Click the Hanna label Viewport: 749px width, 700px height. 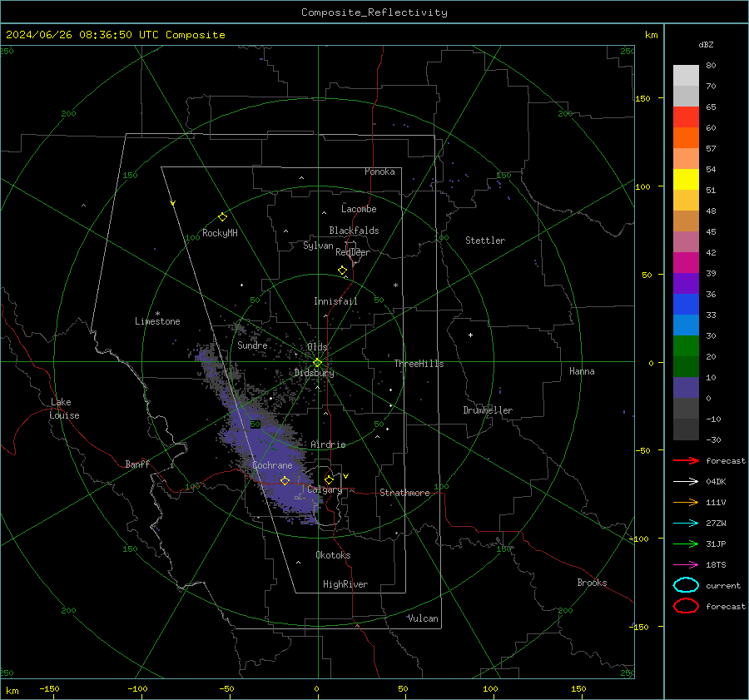point(582,371)
